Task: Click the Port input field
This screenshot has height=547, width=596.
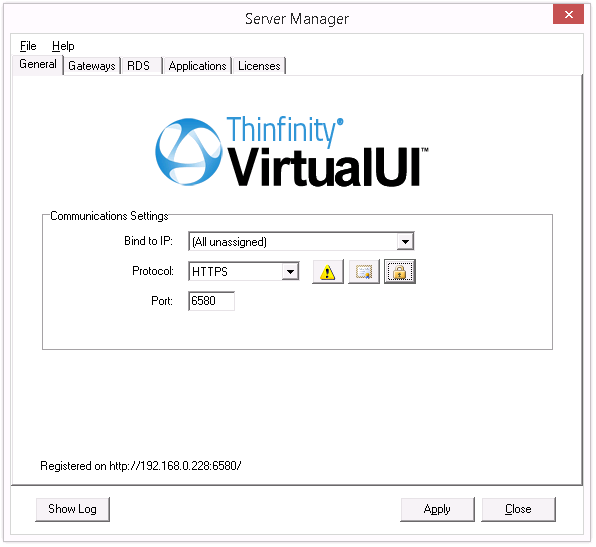Action: click(212, 302)
